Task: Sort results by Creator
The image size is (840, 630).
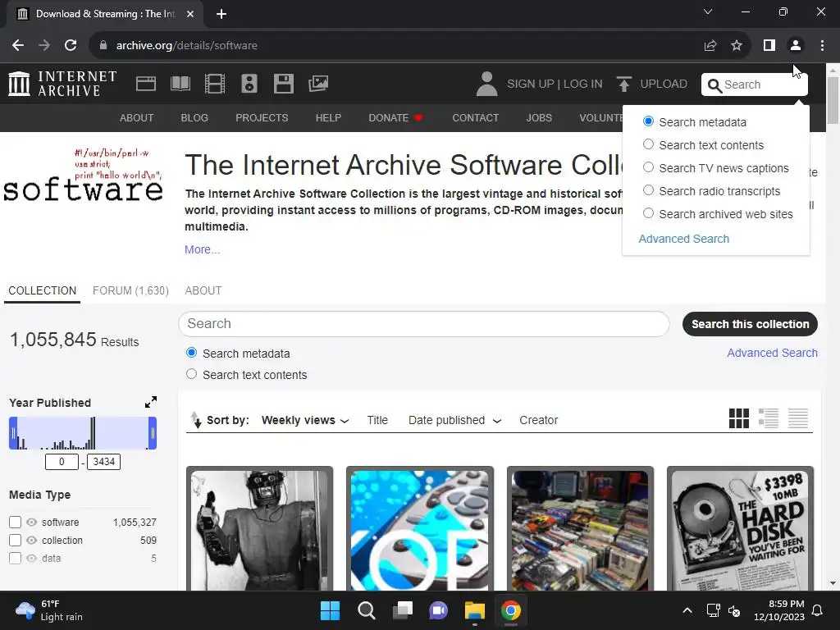Action: pos(538,421)
